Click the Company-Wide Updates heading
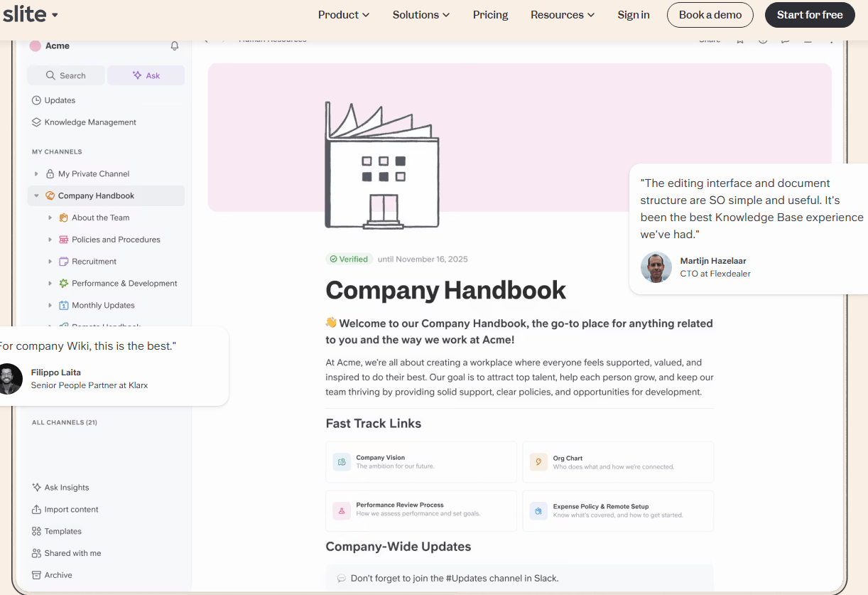Viewport: 868px width, 595px height. [398, 547]
